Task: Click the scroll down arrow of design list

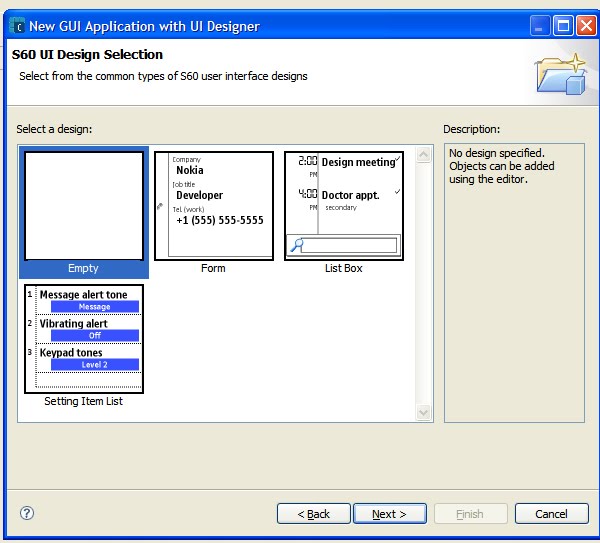Action: [424, 413]
